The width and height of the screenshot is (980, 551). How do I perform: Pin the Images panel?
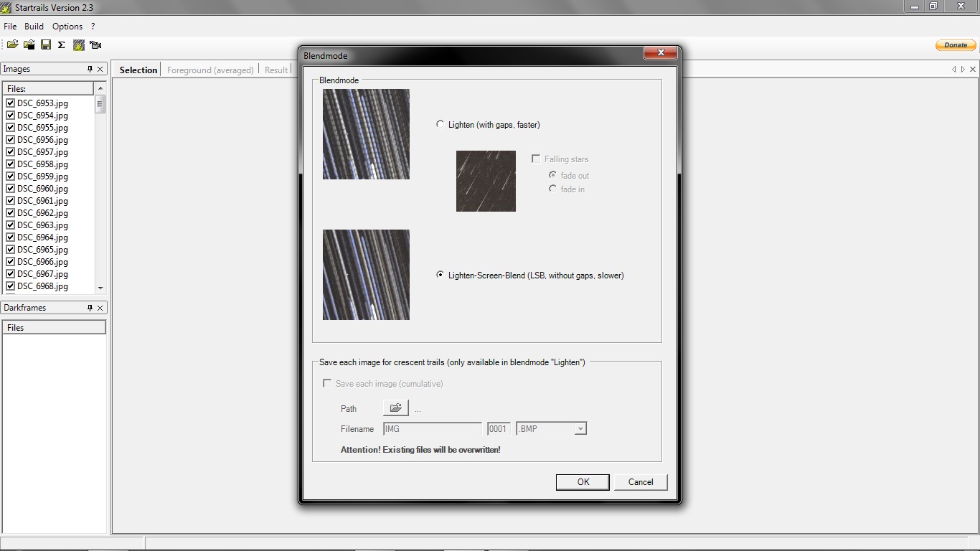click(90, 69)
